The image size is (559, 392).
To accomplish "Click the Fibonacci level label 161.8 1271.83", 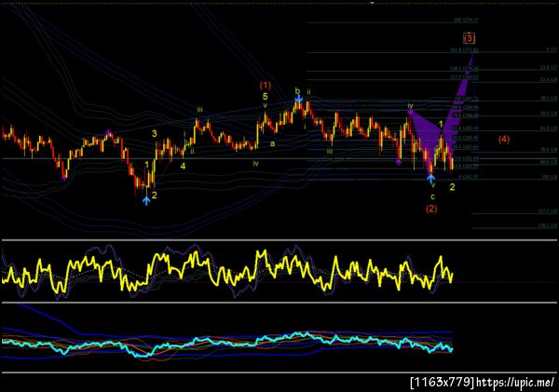I will pos(464,50).
